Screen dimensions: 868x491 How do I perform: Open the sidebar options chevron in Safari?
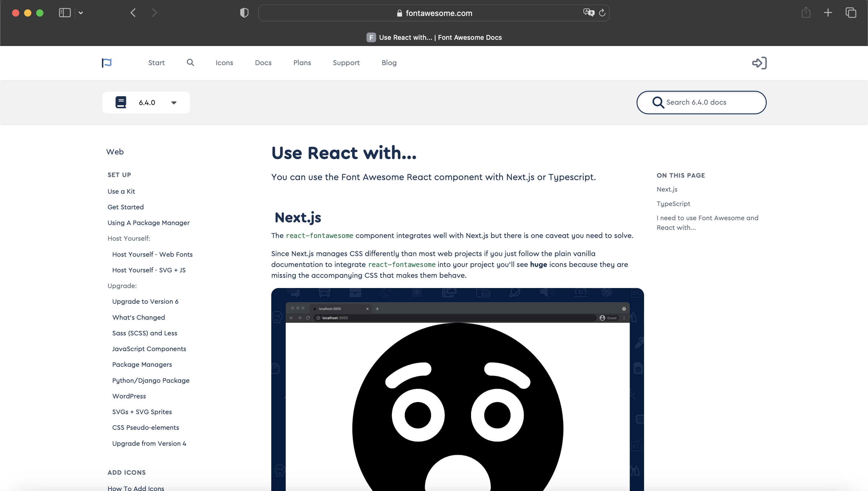(x=80, y=13)
